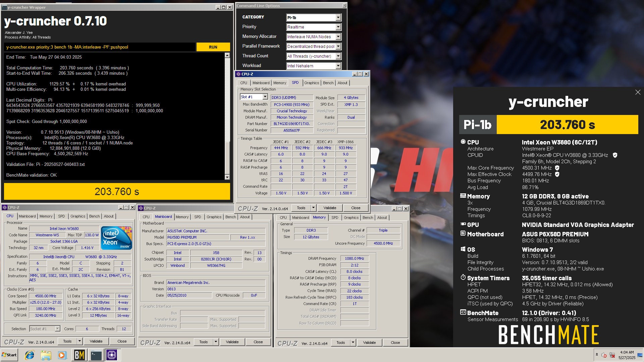The image size is (644, 362).
Task: Click the system clock showing 4:04 AM
Action: tap(627, 352)
